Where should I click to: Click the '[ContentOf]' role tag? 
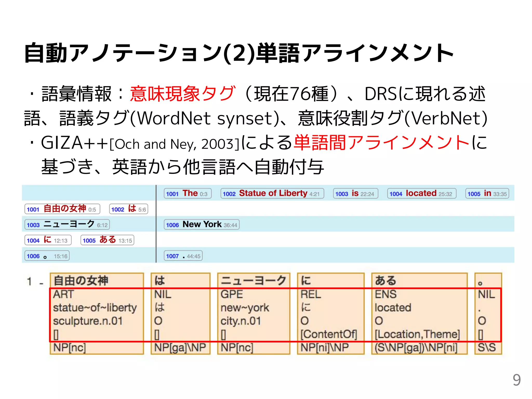(x=329, y=334)
